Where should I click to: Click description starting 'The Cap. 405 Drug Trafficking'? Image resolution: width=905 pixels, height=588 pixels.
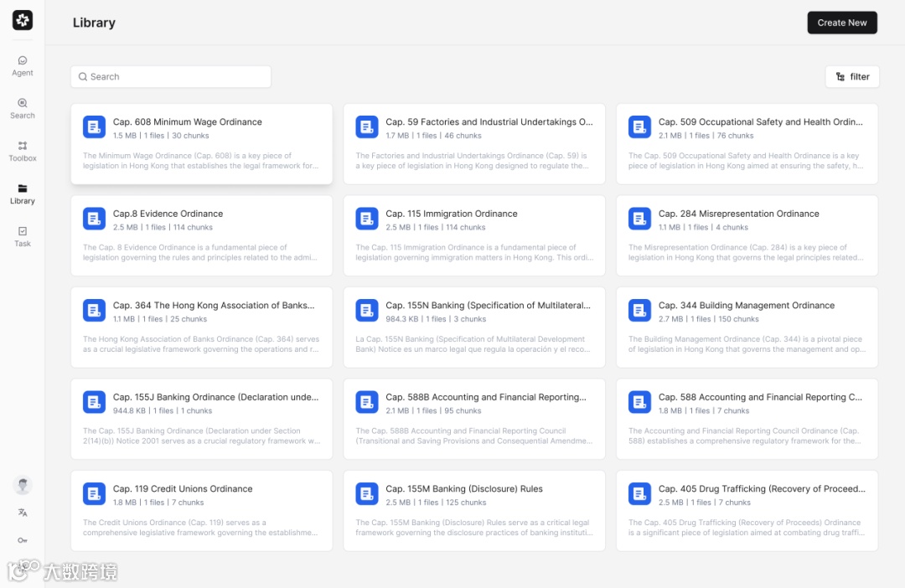click(x=747, y=528)
